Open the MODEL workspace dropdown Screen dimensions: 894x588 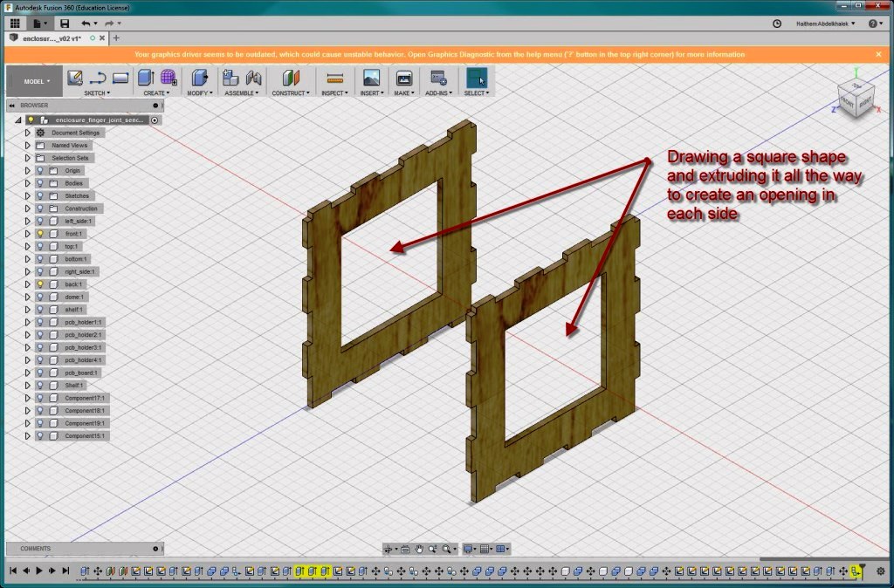pos(36,81)
